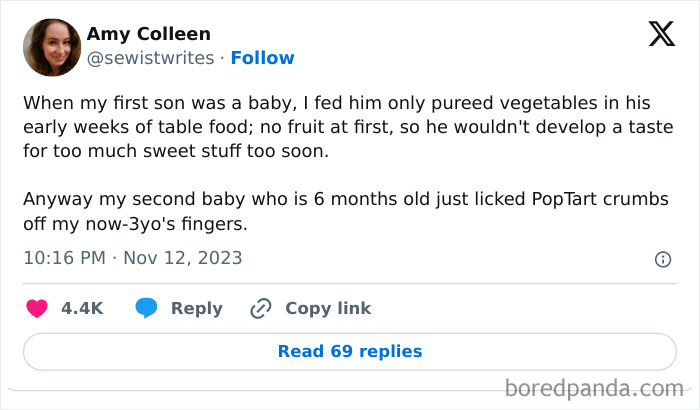Click the chain link copy icon

pos(261,308)
